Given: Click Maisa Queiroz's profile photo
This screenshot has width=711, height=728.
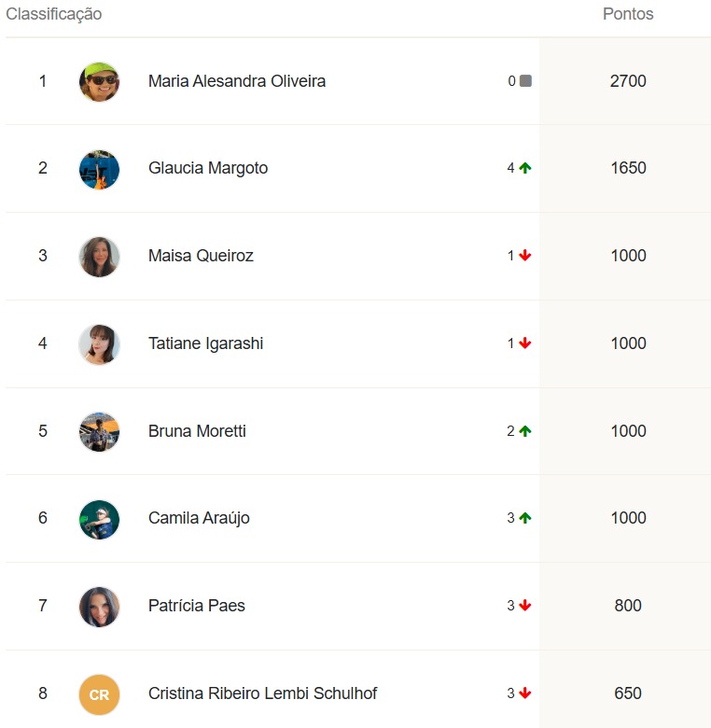Looking at the screenshot, I should (99, 257).
